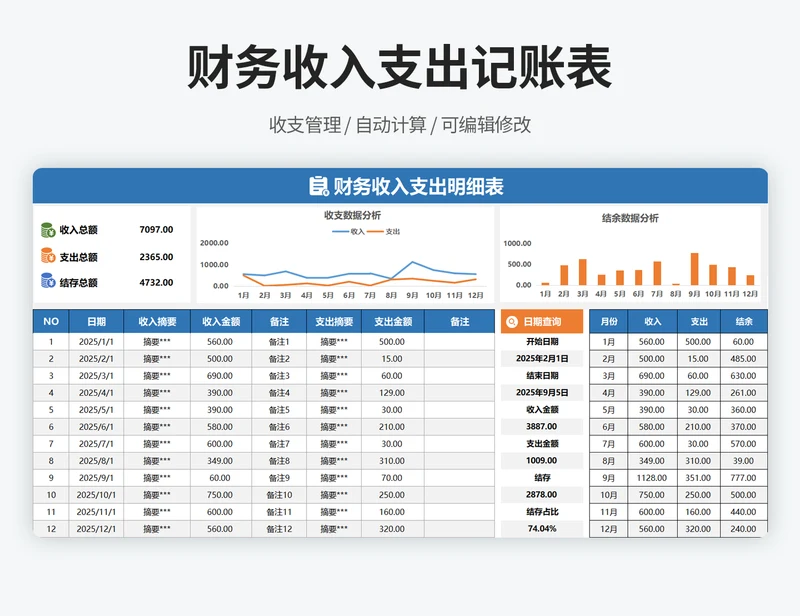This screenshot has height=616, width=800.
Task: Select the remark cell 备注10
Action: pyautogui.click(x=279, y=495)
